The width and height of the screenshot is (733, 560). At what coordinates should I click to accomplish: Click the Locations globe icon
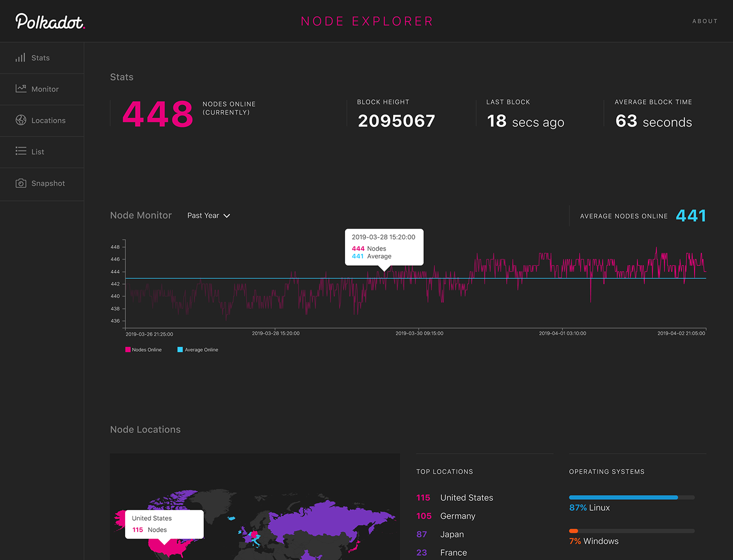(x=21, y=120)
